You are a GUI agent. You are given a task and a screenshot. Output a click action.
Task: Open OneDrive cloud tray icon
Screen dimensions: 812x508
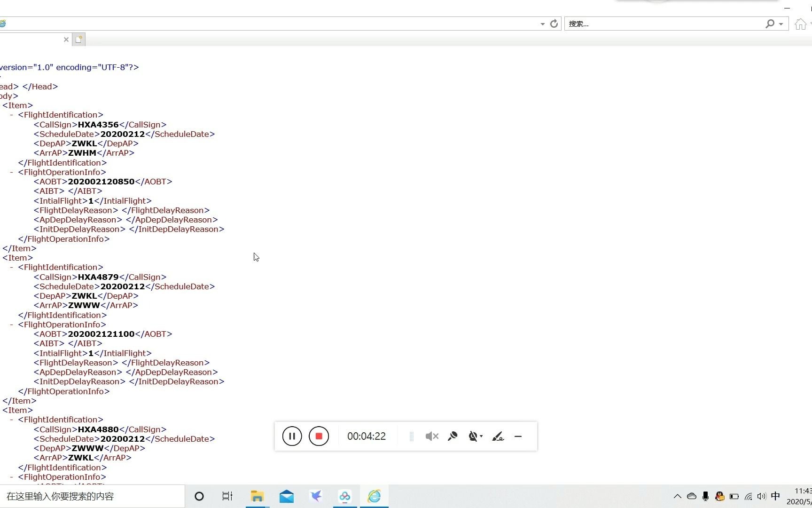(692, 496)
